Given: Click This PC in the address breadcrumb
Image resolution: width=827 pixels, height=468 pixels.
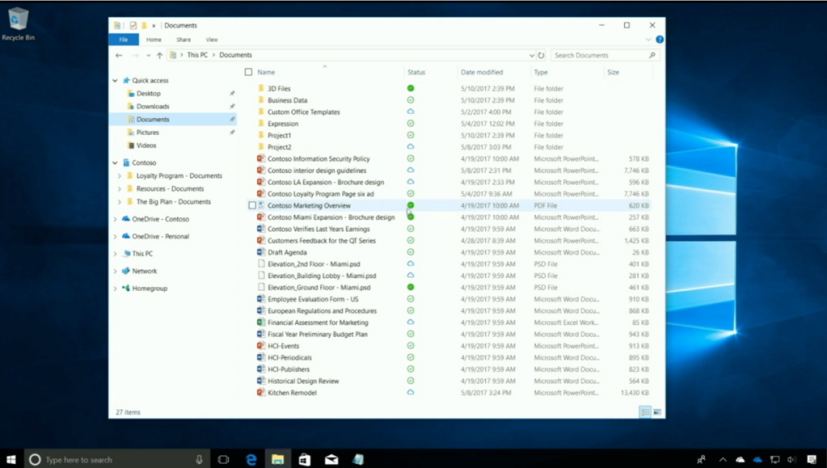Looking at the screenshot, I should pos(197,55).
